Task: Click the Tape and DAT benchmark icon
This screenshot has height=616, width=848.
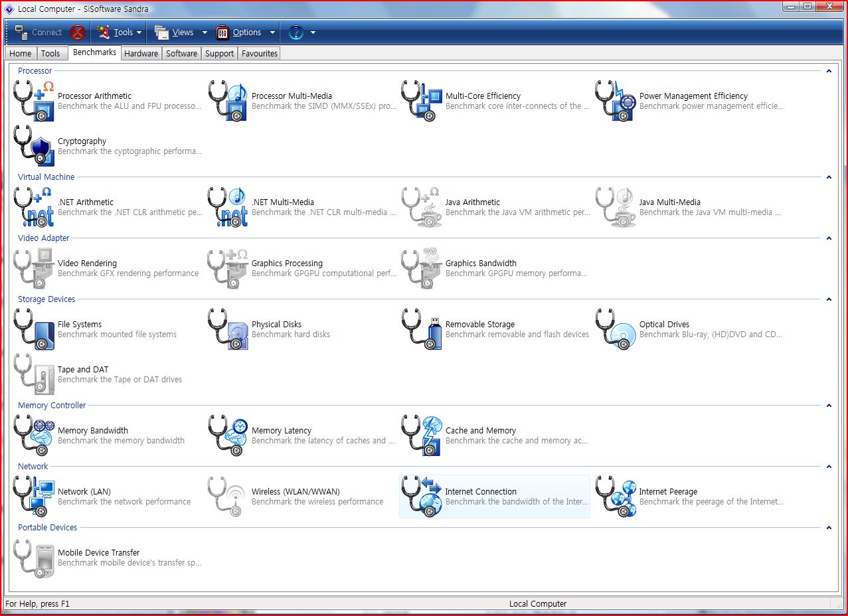Action: click(x=34, y=374)
